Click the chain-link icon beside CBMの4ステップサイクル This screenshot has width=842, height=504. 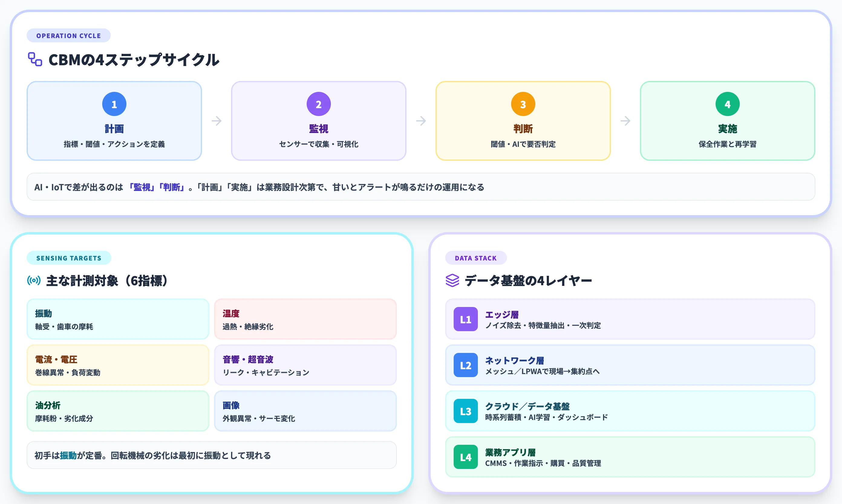tap(35, 59)
